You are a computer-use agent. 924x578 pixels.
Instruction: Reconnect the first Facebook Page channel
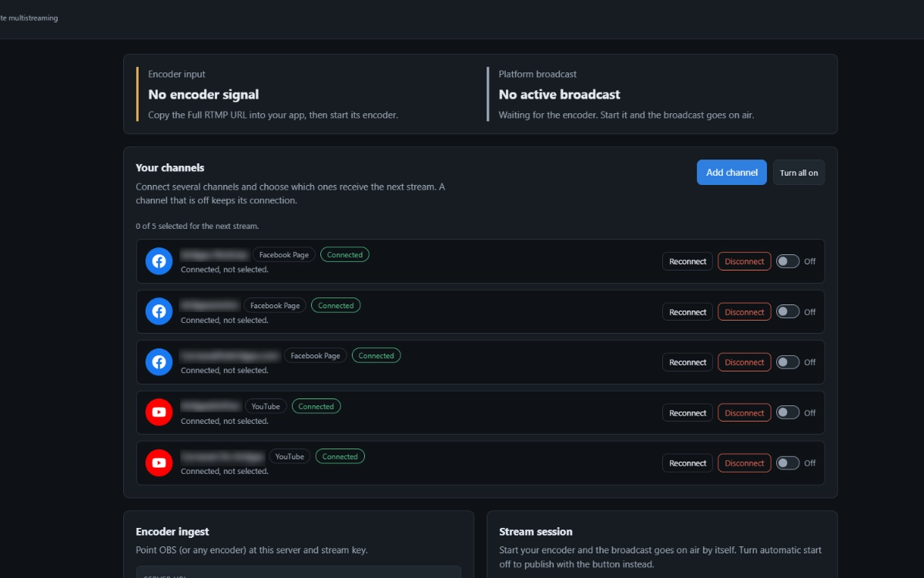point(688,261)
